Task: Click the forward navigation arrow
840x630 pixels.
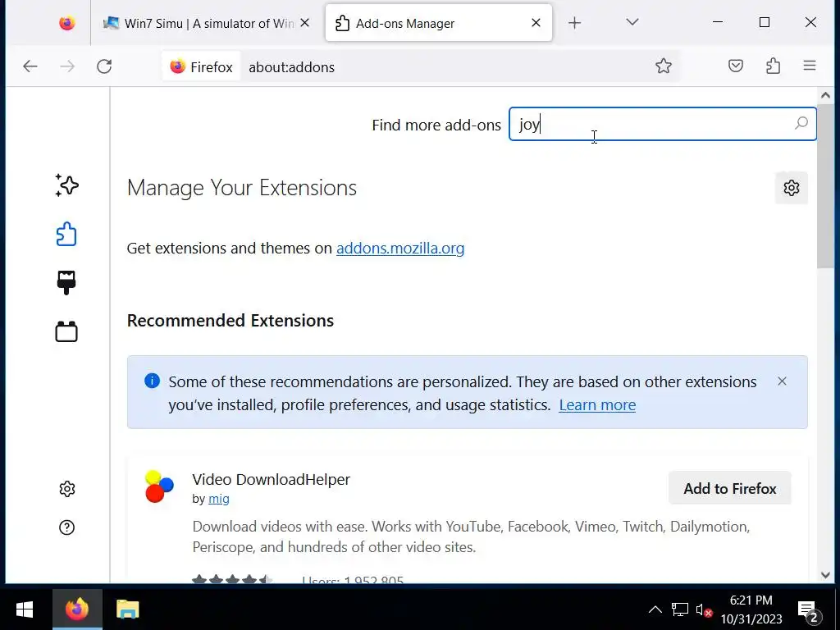Action: click(67, 66)
